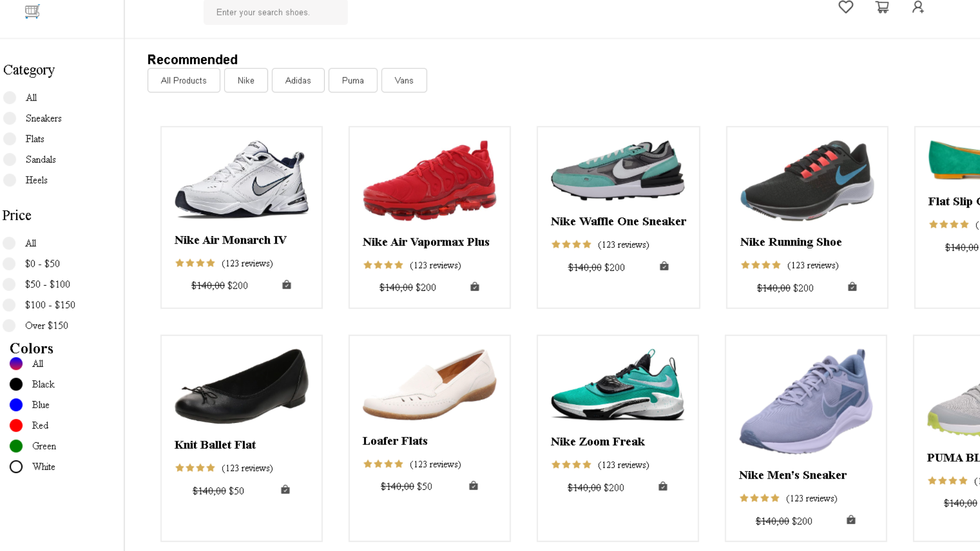Open the user account icon

[x=918, y=7]
